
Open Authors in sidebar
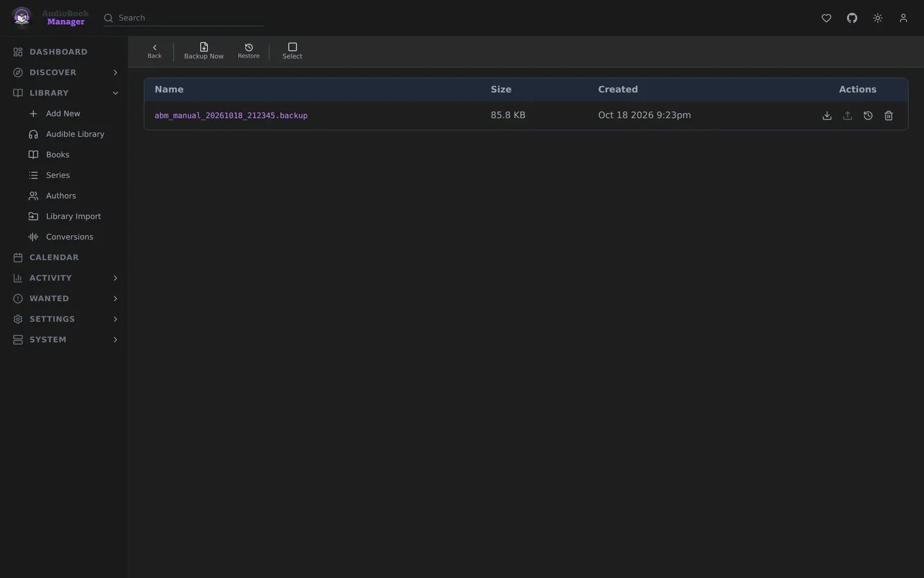coord(61,196)
